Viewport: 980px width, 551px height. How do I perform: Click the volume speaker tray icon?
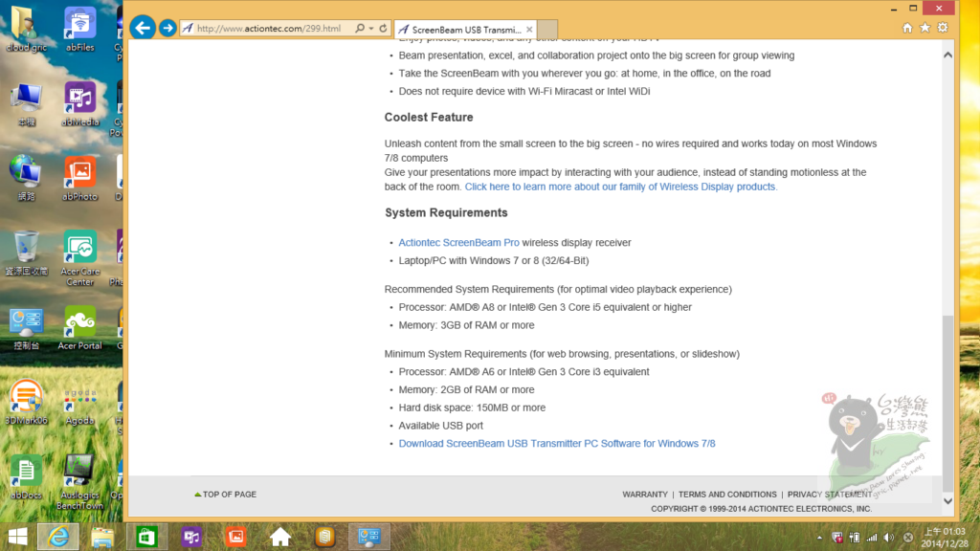click(x=889, y=538)
